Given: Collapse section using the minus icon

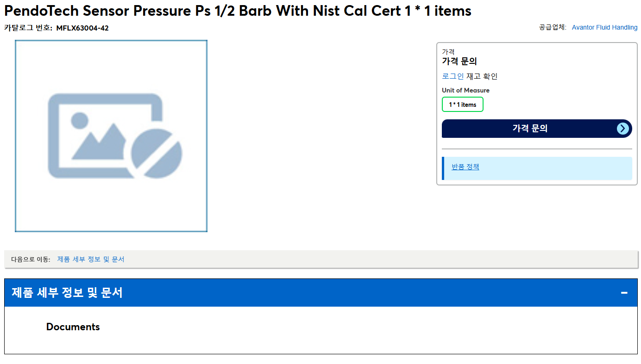Looking at the screenshot, I should pos(624,292).
